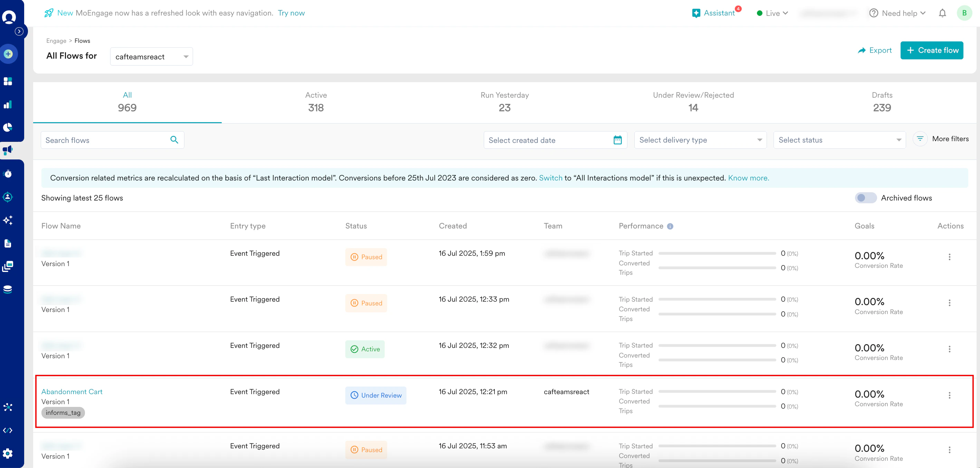Click the calendar icon in created date
Image resolution: width=980 pixels, height=468 pixels.
tap(617, 140)
